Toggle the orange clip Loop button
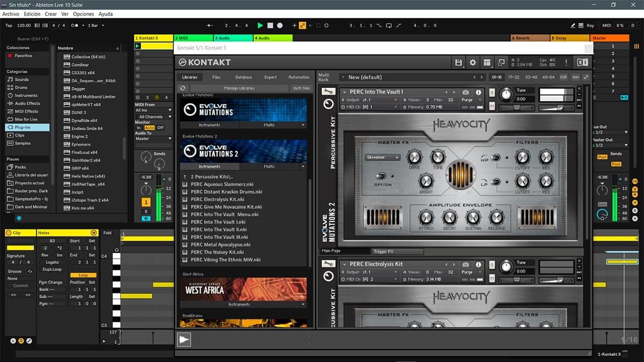The width and height of the screenshot is (644, 362). tap(83, 275)
